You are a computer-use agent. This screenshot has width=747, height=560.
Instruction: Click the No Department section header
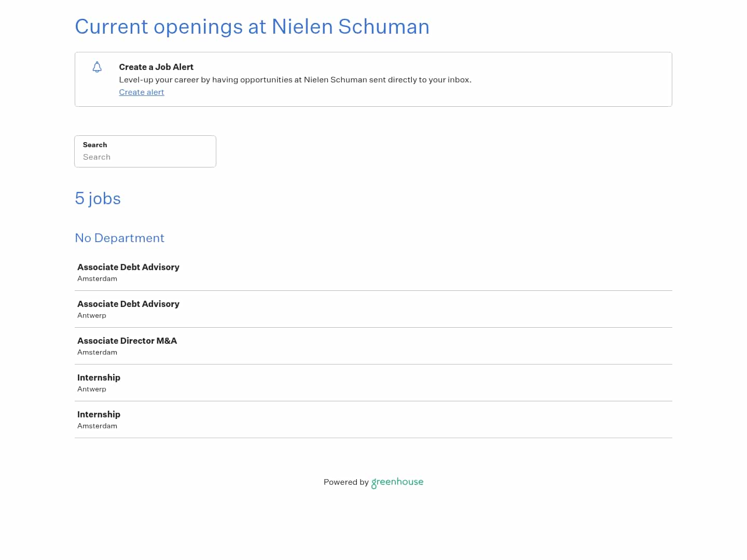point(119,238)
